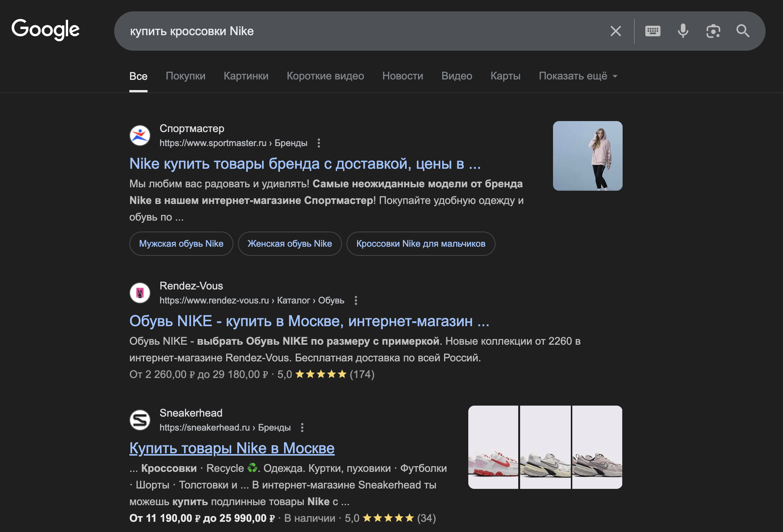The width and height of the screenshot is (783, 532).
Task: Select the Все tab
Action: (138, 76)
